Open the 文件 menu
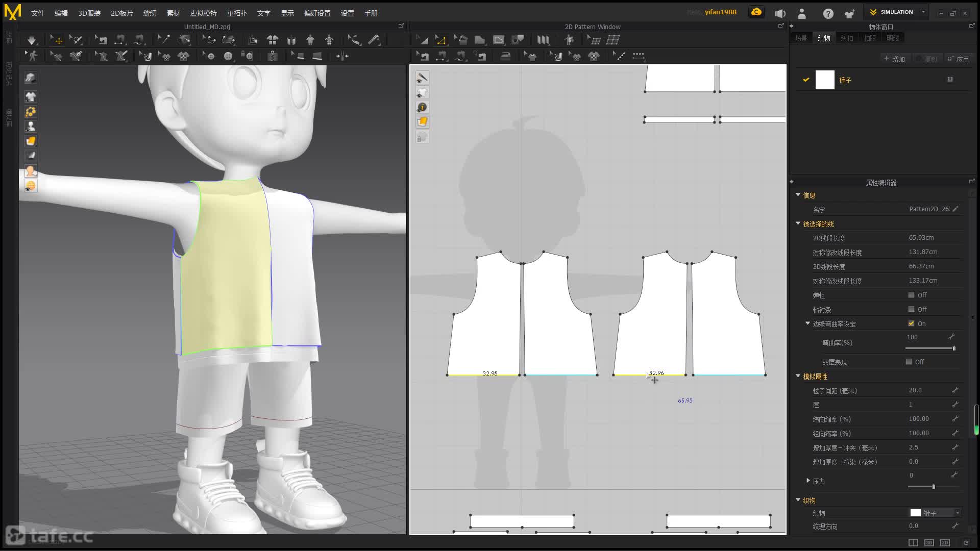 click(x=38, y=13)
